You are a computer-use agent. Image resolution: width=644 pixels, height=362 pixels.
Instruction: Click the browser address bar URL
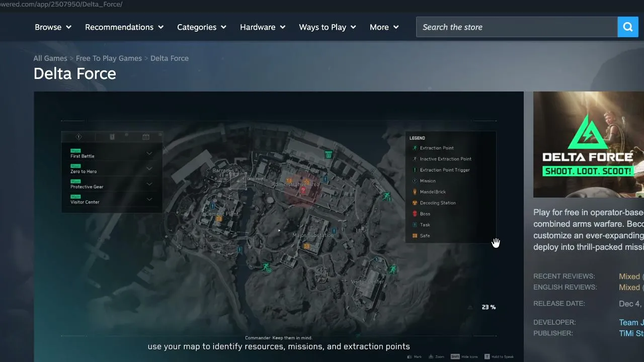point(61,4)
